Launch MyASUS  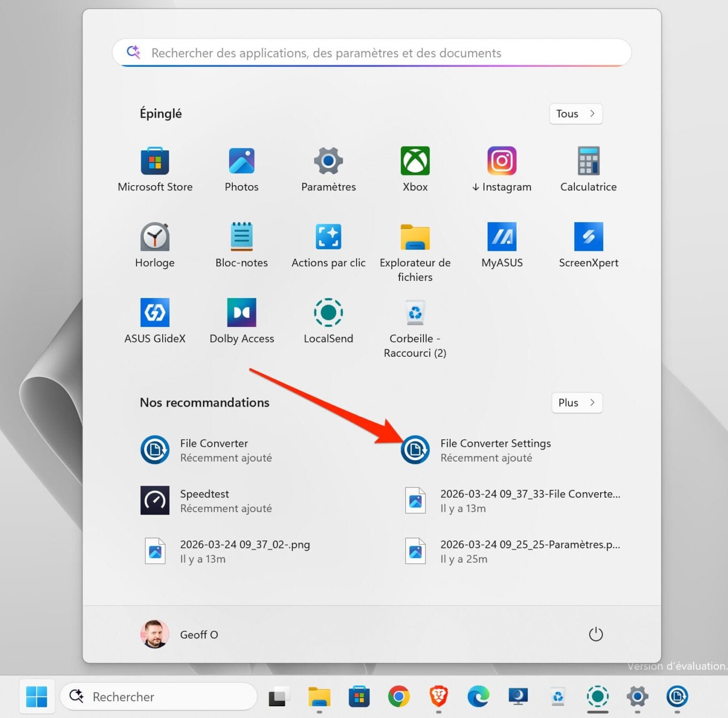pyautogui.click(x=502, y=245)
